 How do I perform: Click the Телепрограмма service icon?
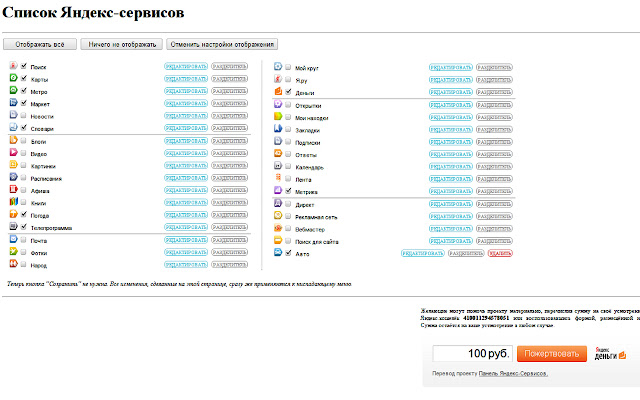(x=13, y=226)
